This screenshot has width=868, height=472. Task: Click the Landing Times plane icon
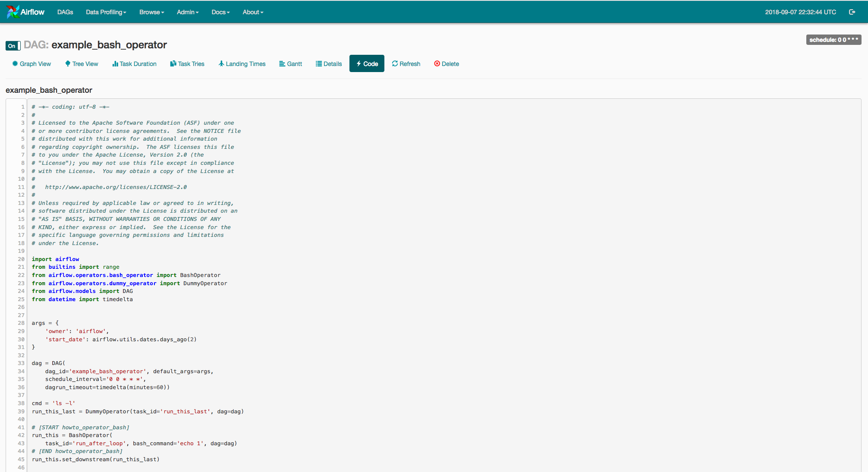point(221,63)
